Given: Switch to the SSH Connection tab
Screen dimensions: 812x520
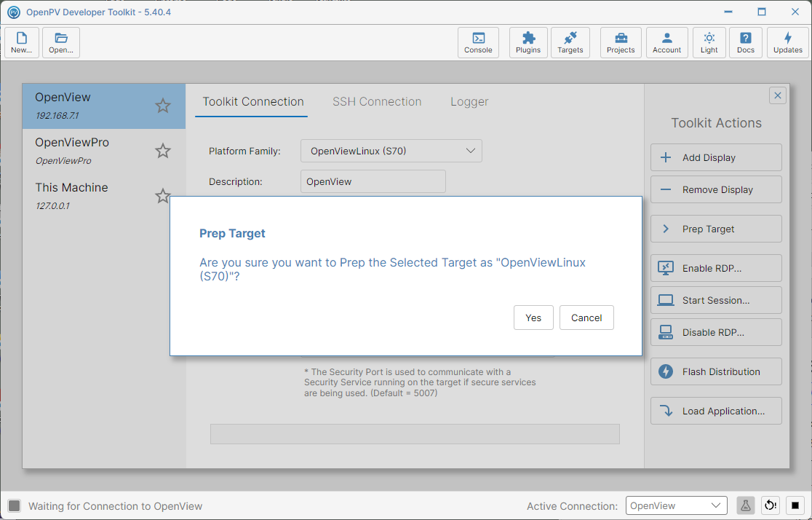Looking at the screenshot, I should [377, 102].
